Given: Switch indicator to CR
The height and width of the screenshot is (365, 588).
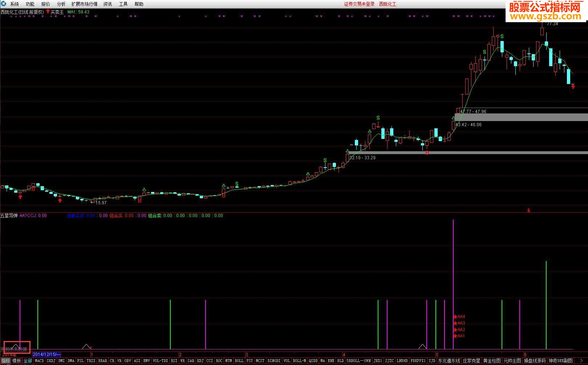Looking at the screenshot, I should click(112, 361).
